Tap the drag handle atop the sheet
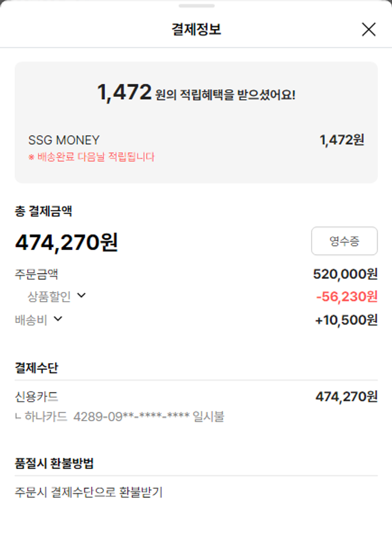Screen dimensions: 392x555 pos(196,6)
